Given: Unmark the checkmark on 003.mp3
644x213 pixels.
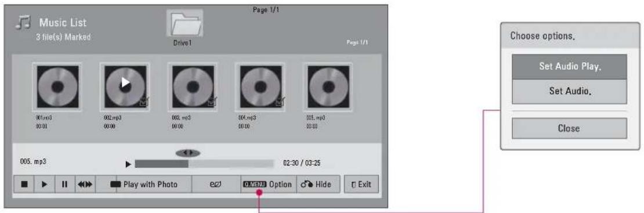Looking at the screenshot, I should point(212,102).
